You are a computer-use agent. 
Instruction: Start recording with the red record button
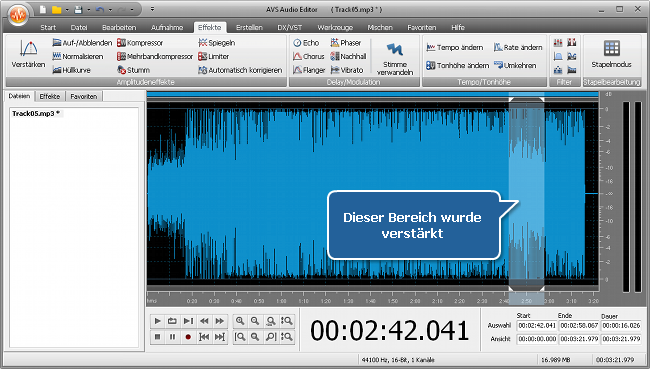pyautogui.click(x=188, y=337)
